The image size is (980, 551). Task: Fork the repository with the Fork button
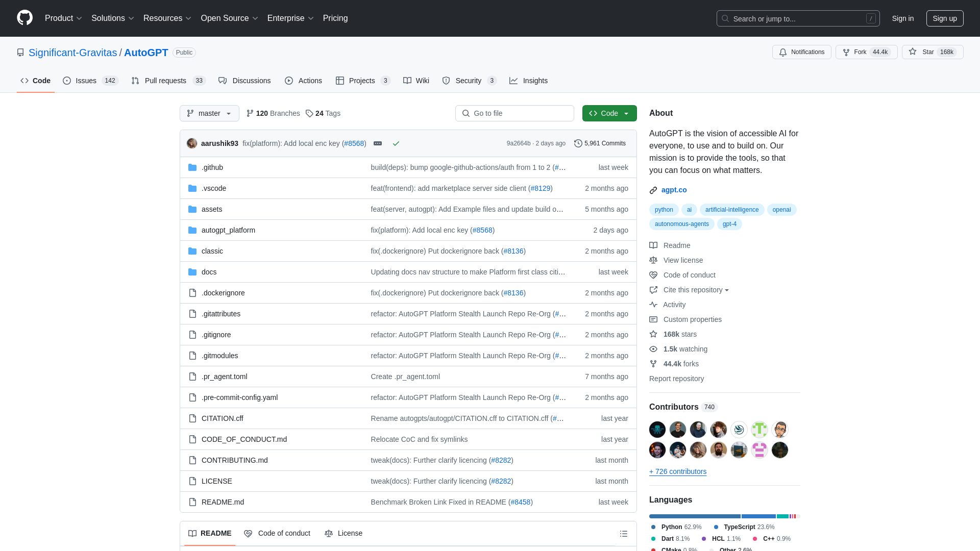click(866, 52)
